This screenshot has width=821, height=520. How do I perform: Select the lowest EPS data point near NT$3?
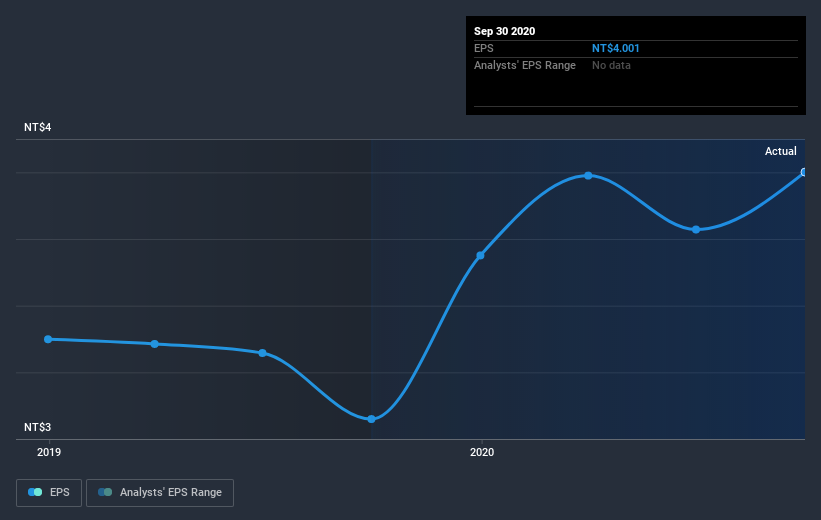(x=371, y=419)
